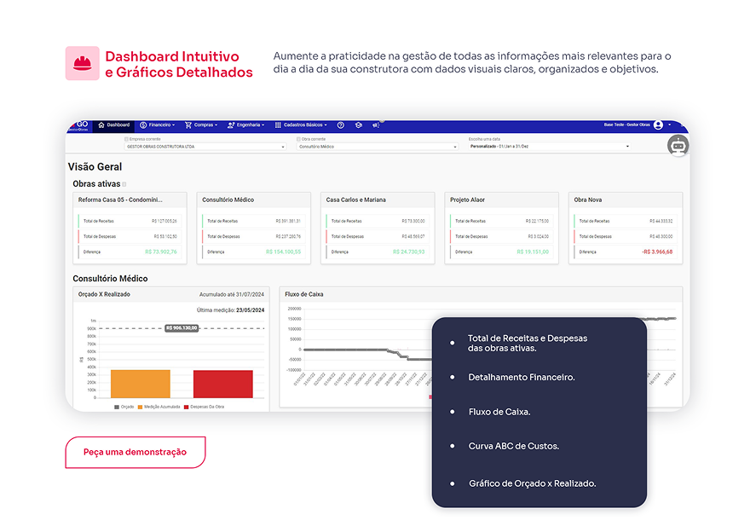Click the megaphone announcements icon
This screenshot has width=756, height=532.
click(376, 125)
